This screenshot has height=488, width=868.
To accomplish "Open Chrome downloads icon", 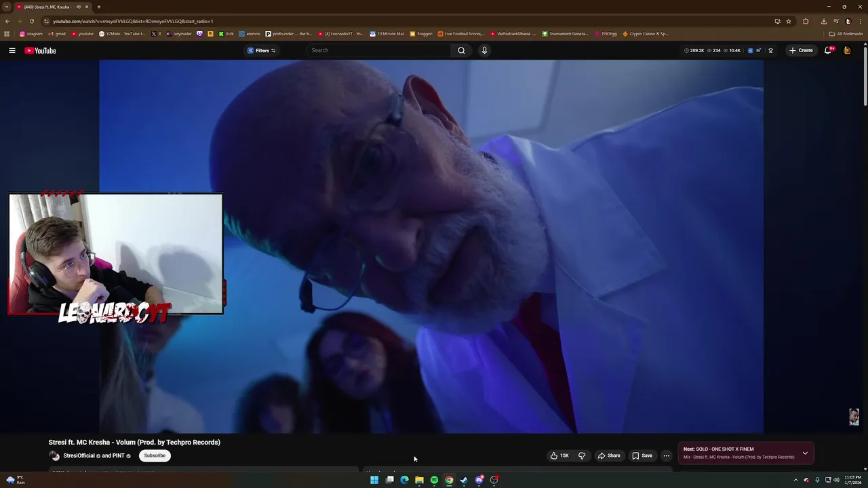I will coord(823,21).
